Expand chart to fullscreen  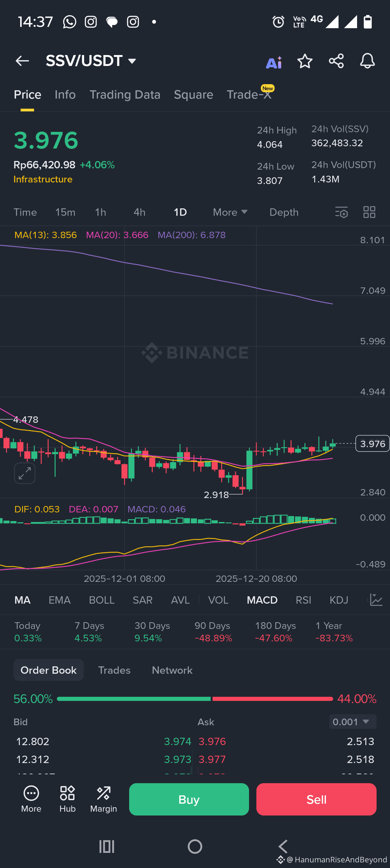[x=25, y=473]
